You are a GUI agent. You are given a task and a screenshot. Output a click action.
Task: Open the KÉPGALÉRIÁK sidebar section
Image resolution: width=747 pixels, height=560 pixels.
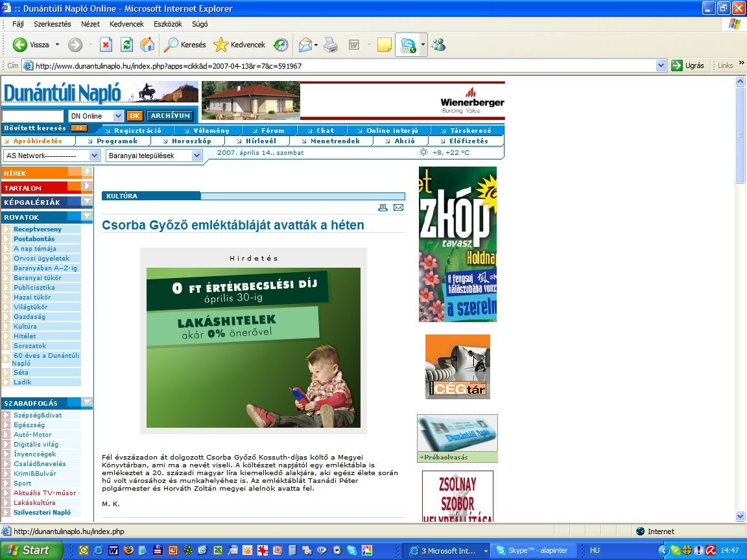[47, 202]
